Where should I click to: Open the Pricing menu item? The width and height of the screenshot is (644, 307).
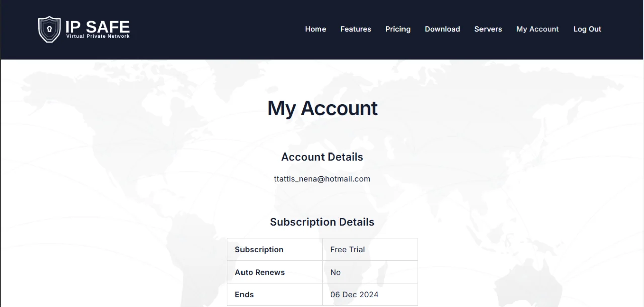398,29
